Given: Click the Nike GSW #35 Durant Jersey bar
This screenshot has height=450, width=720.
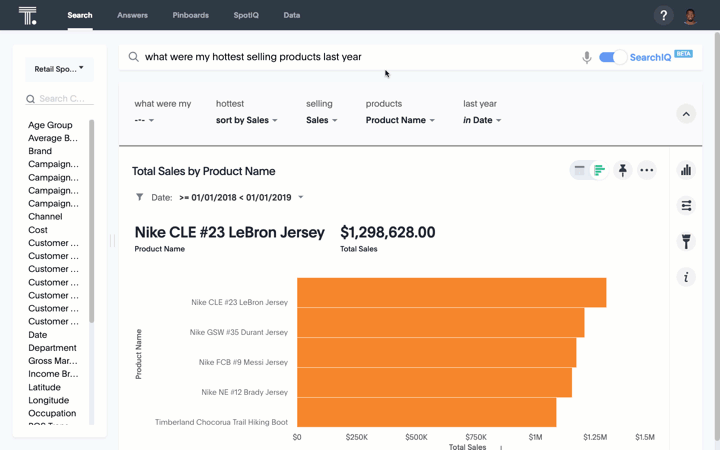Looking at the screenshot, I should tap(440, 323).
